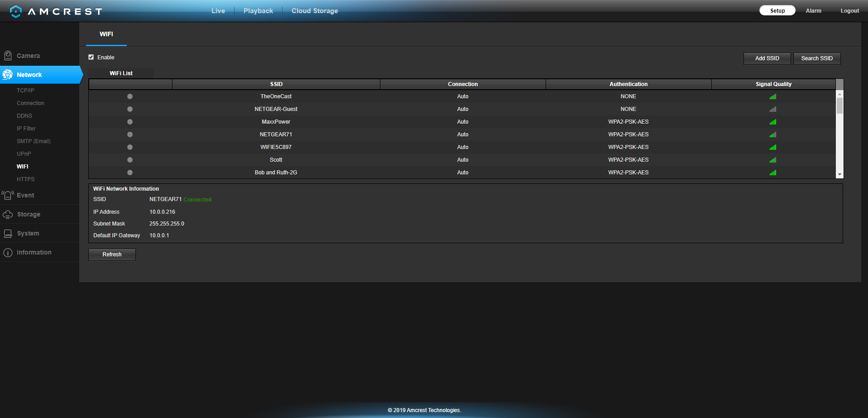Click signal quality icon for TheOneCast

pyautogui.click(x=773, y=96)
